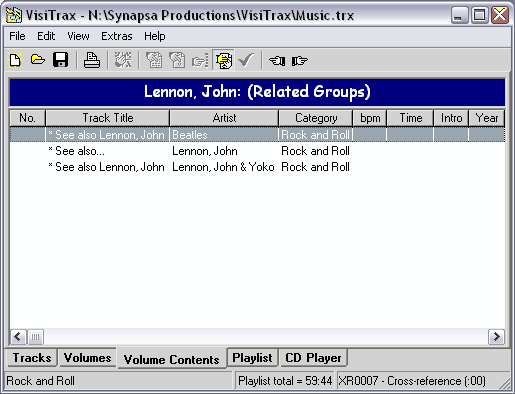Click the VisiTrax application icon in title bar
Viewport: 515px width, 394px height.
pos(14,15)
